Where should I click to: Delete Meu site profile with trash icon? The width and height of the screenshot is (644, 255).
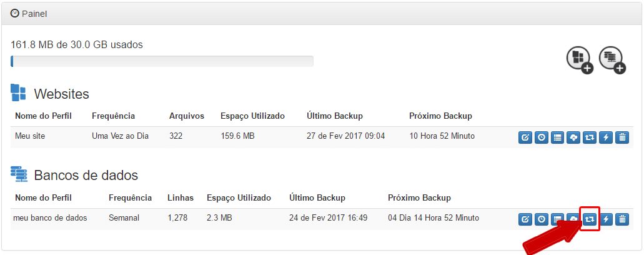[x=622, y=137]
